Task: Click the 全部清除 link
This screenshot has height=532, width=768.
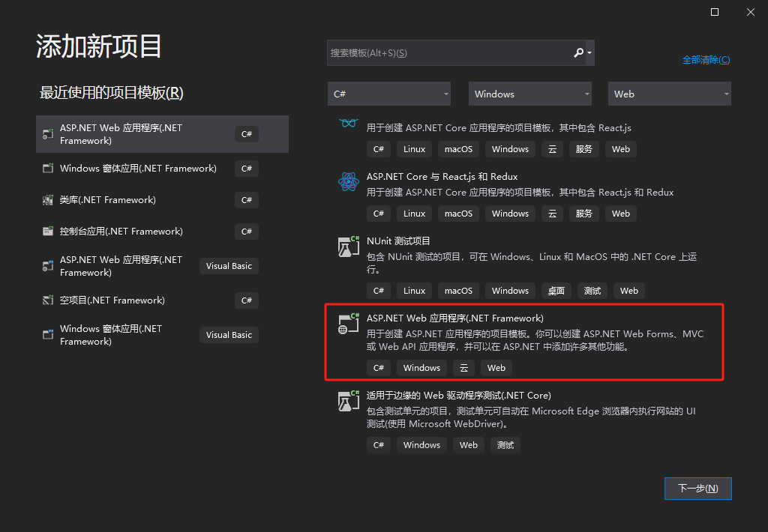Action: (x=706, y=60)
